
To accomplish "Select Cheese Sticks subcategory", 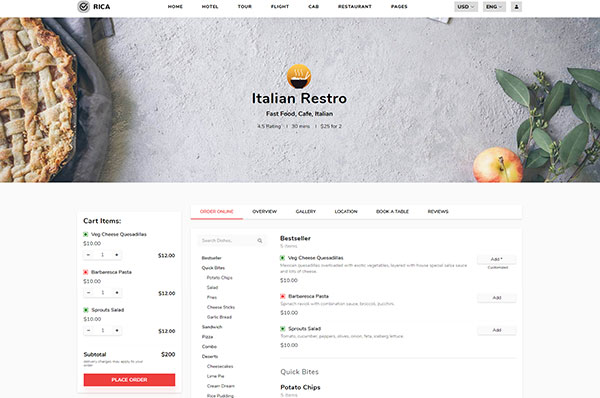I will [x=221, y=307].
